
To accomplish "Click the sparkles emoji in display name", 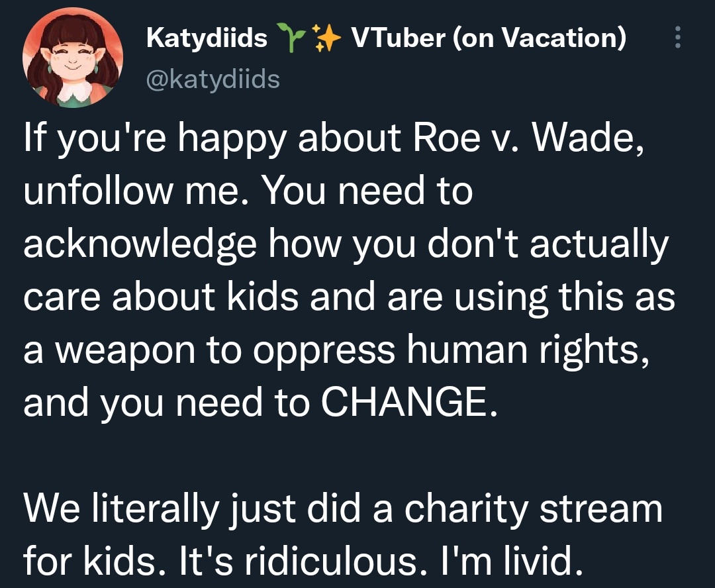I will click(326, 38).
